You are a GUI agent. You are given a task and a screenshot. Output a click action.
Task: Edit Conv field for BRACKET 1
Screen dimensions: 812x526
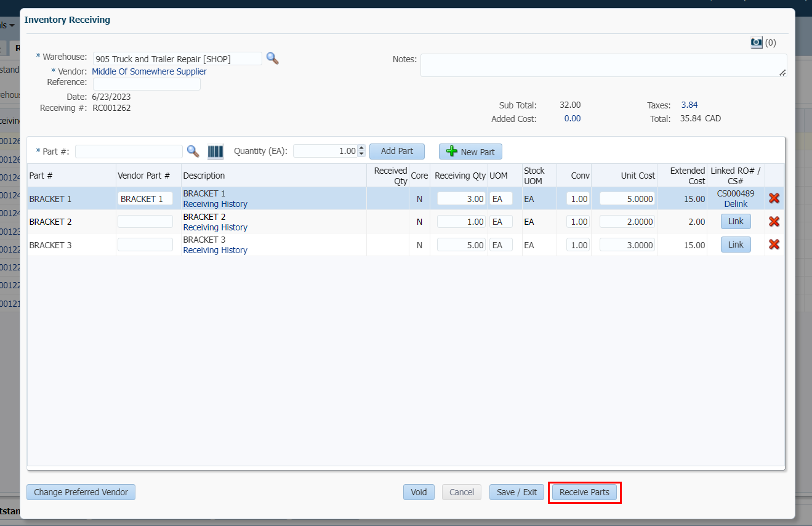coord(577,199)
